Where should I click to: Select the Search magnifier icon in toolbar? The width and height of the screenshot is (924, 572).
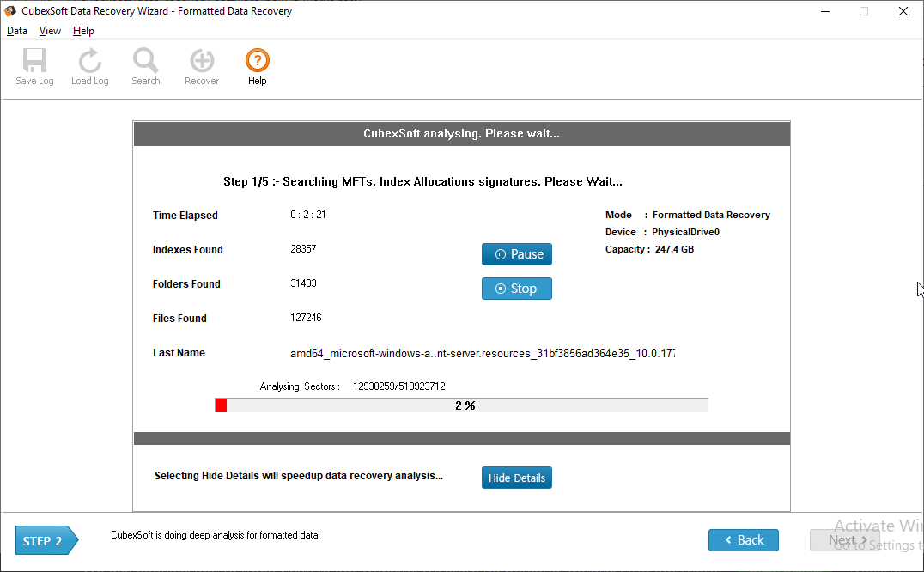(x=145, y=62)
